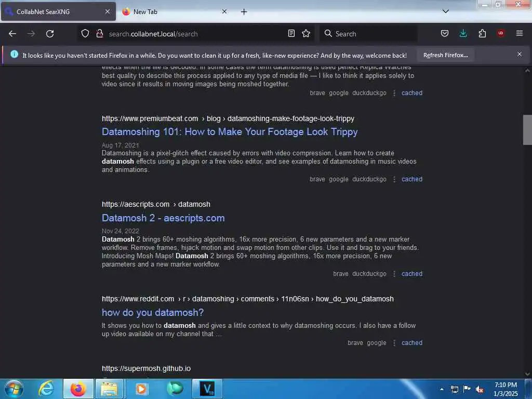532x399 pixels.
Task: Open the how do you datamosh? link
Action: [x=153, y=312]
